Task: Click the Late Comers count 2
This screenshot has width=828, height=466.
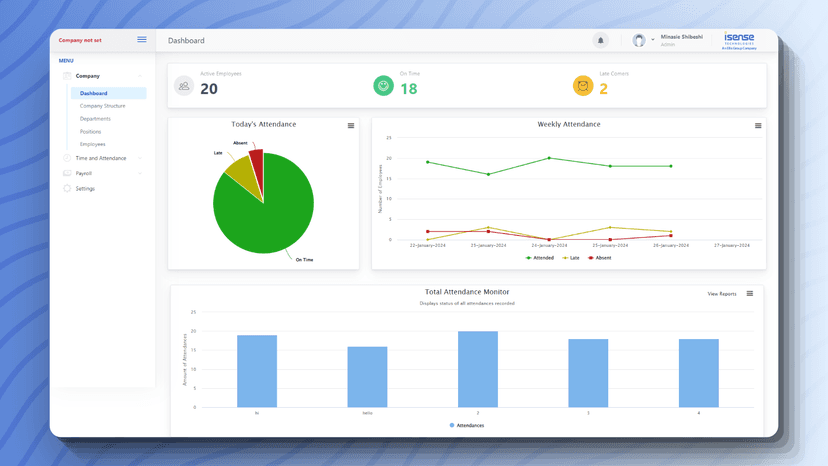Action: tap(603, 89)
